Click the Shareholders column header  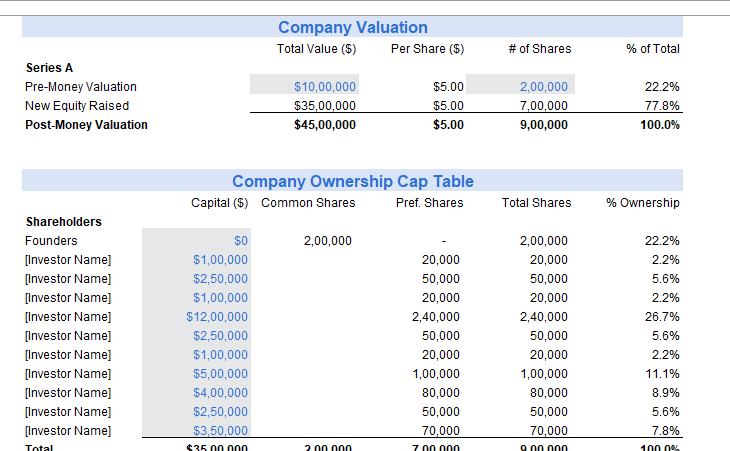click(63, 222)
